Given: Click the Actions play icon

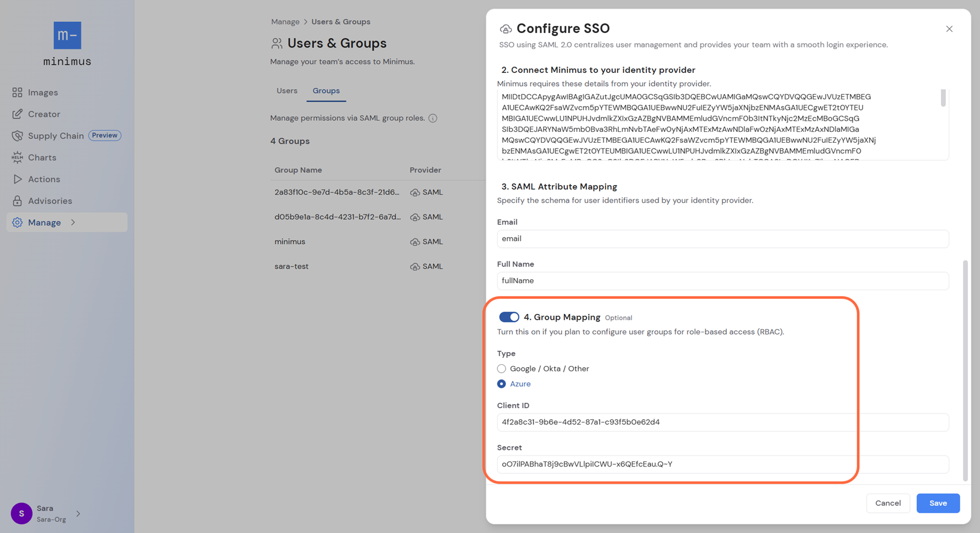Looking at the screenshot, I should pyautogui.click(x=17, y=179).
